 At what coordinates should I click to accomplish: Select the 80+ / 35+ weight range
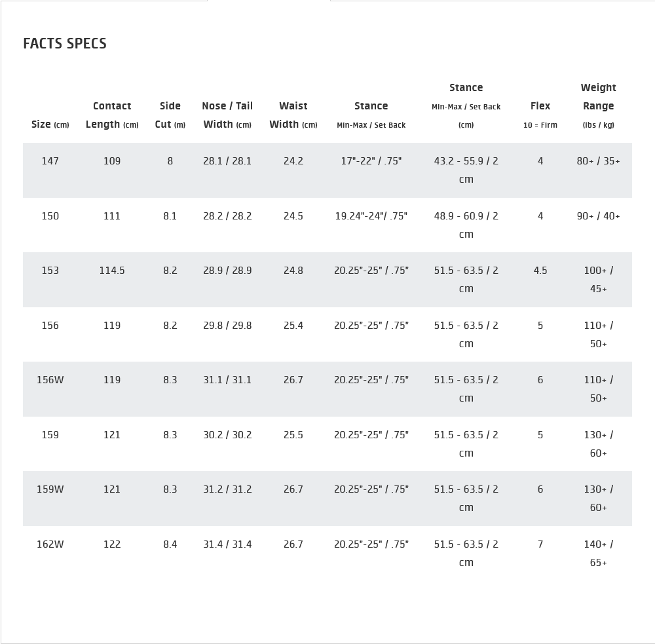[598, 161]
